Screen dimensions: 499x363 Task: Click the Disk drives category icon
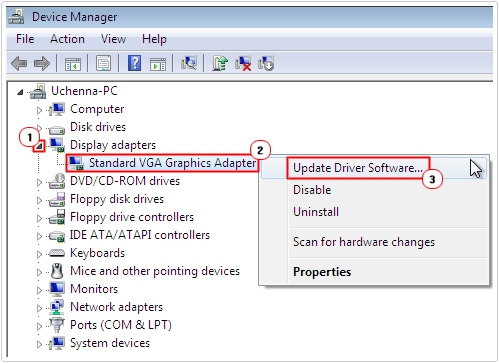pyautogui.click(x=57, y=129)
